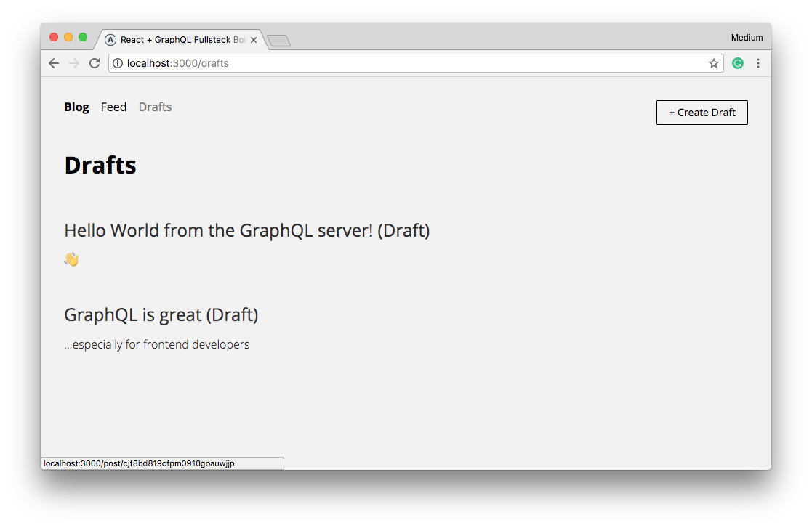Open the Chrome three-dot menu
The image size is (812, 528).
click(x=757, y=63)
